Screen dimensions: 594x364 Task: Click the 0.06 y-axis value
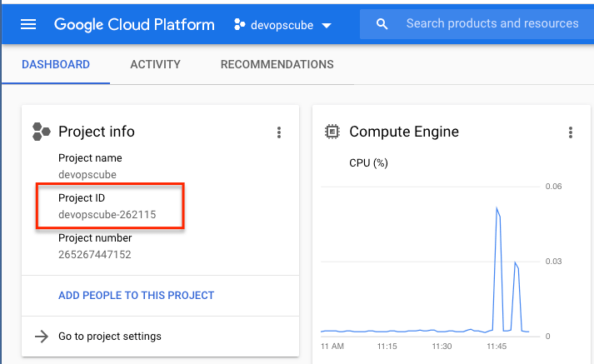(x=553, y=187)
